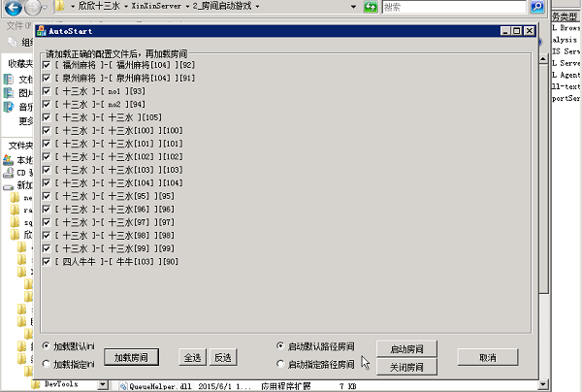
Task: Uncheck the 福州麻将 [92] room checkbox
Action: click(46, 65)
